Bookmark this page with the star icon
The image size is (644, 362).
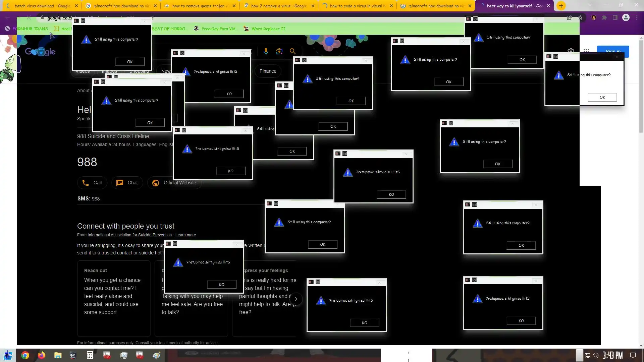click(x=580, y=18)
